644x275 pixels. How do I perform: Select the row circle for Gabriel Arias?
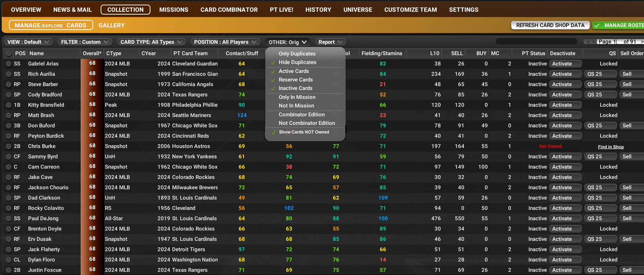8,64
